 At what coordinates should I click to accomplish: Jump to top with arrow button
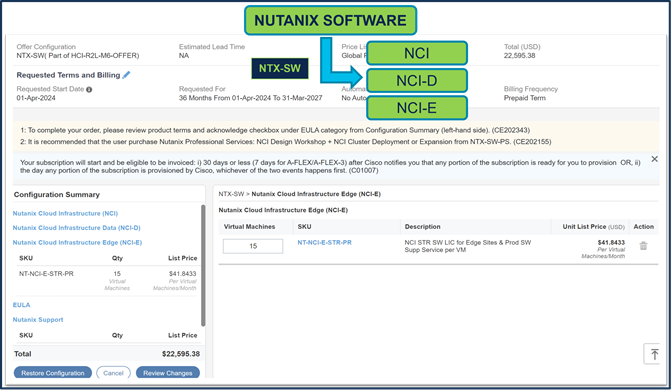point(653,354)
